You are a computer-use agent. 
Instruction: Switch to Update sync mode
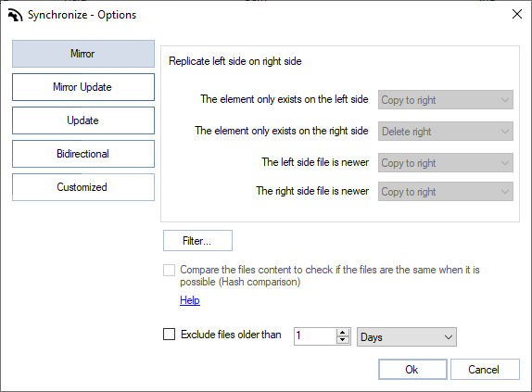(x=83, y=120)
